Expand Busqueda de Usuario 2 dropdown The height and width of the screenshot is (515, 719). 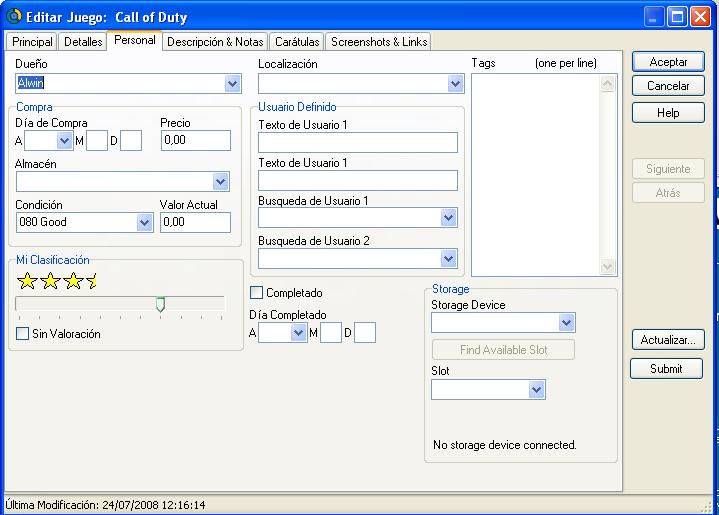coord(448,259)
